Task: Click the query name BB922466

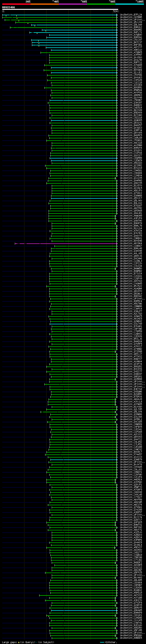Action: pos(8,8)
